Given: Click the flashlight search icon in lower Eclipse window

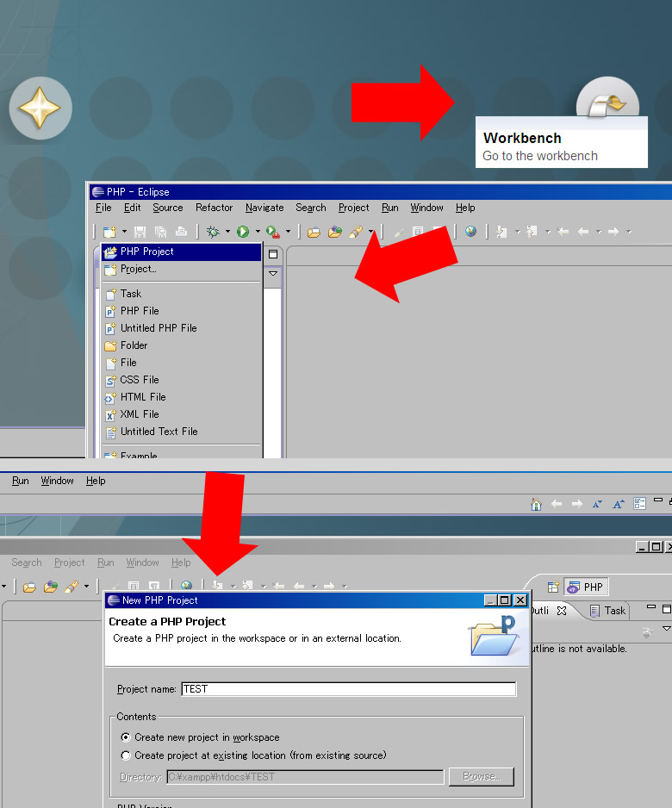Looking at the screenshot, I should coord(72,587).
